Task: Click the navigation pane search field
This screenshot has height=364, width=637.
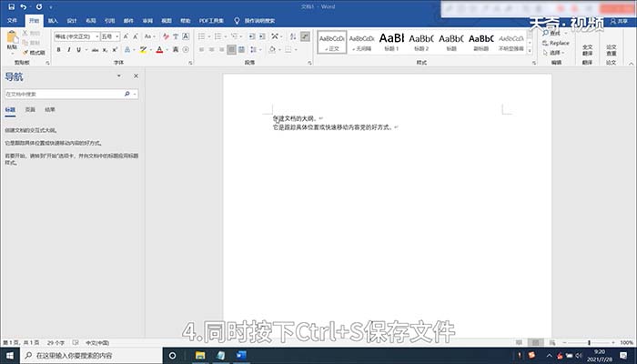Action: [x=65, y=94]
